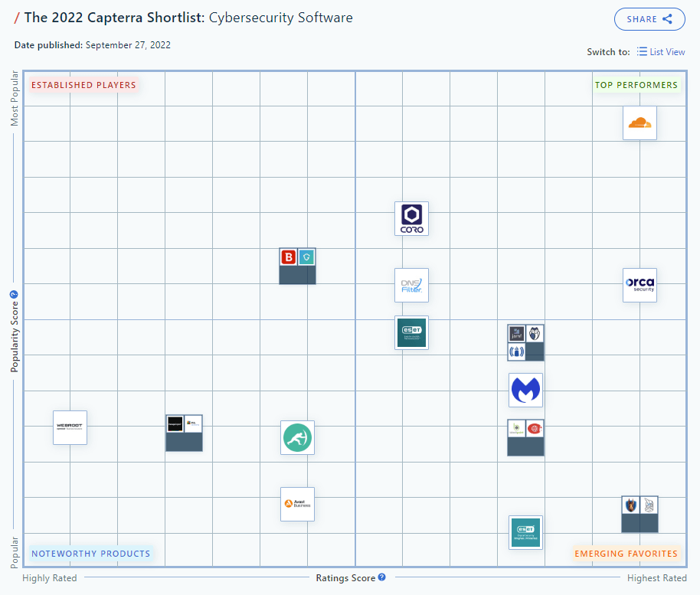This screenshot has height=595, width=700.
Task: Open the Malwarebytes logo tile
Action: pyautogui.click(x=526, y=390)
